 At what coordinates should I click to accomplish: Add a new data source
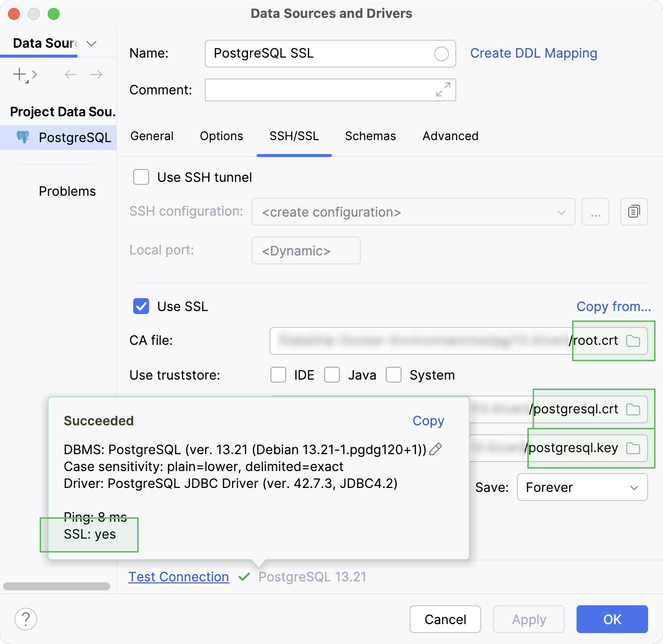19,75
